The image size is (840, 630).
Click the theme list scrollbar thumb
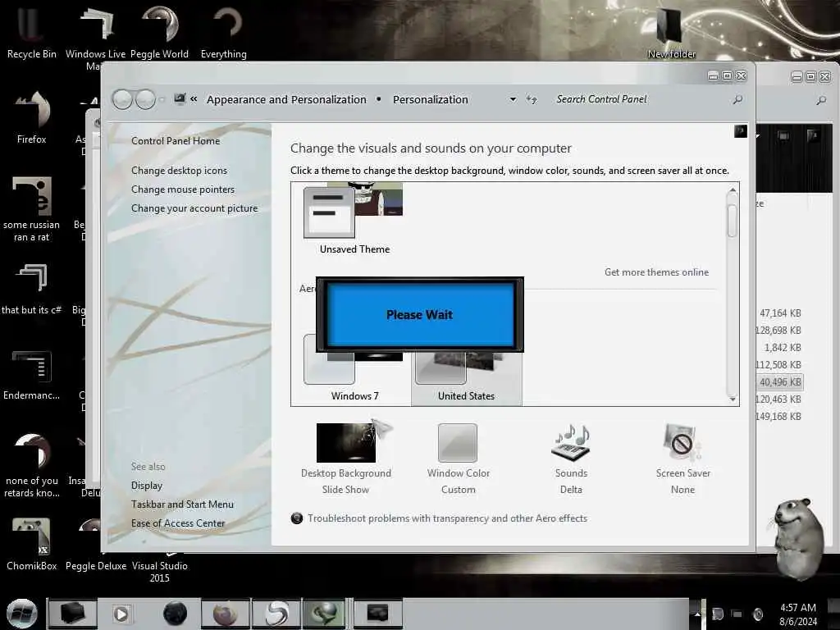tap(733, 220)
